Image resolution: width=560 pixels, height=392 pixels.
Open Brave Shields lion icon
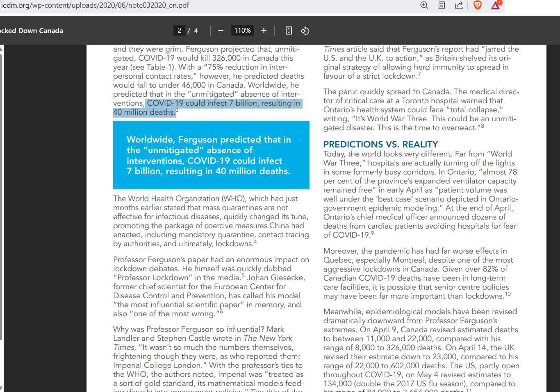click(x=477, y=5)
